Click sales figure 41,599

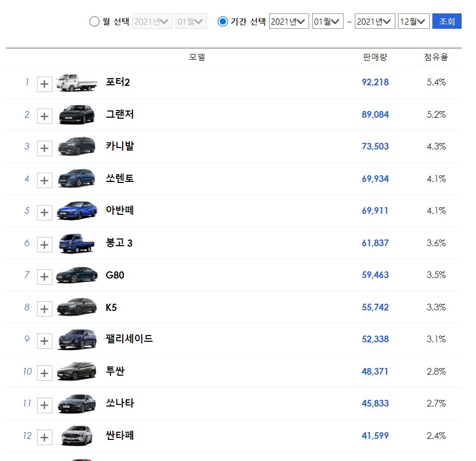tap(375, 436)
